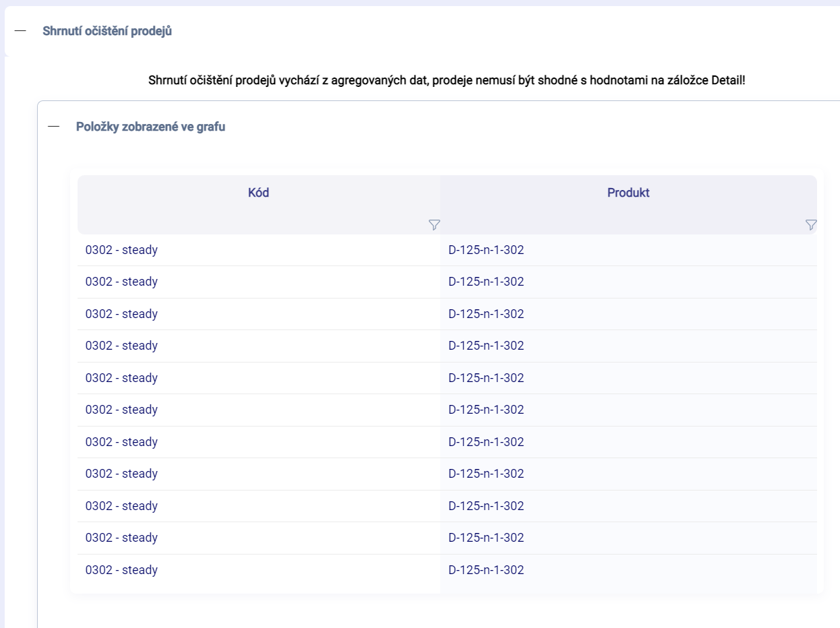Click the sixth row's 0302 - steady code
The image size is (840, 628).
(x=121, y=410)
